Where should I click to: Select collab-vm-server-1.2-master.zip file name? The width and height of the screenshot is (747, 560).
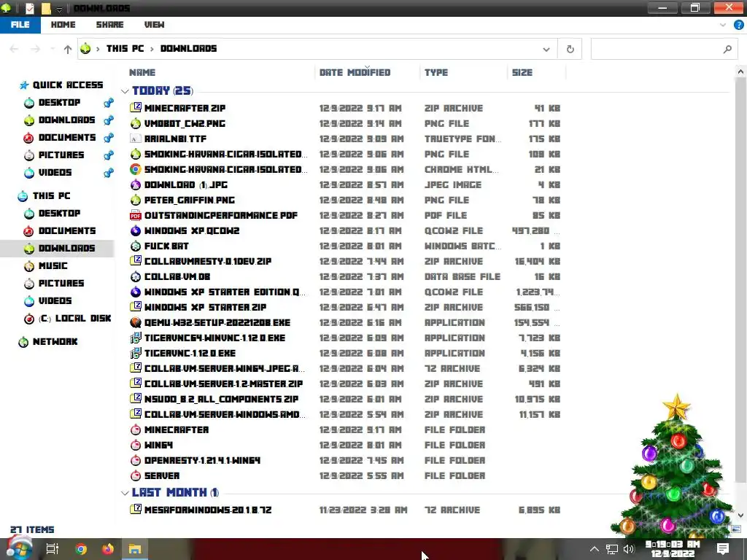click(223, 384)
